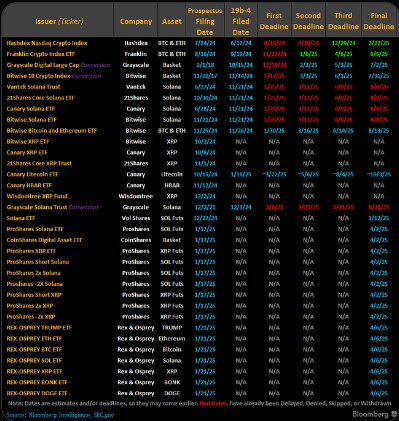Screen dimensions: 399x421
Task: Select the Hashdex company cell
Action: pos(136,43)
